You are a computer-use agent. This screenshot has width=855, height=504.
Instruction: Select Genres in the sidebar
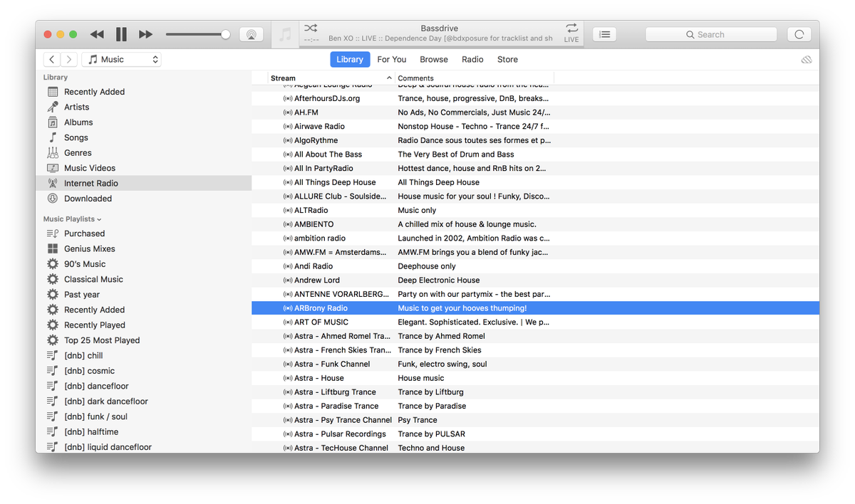point(143,153)
